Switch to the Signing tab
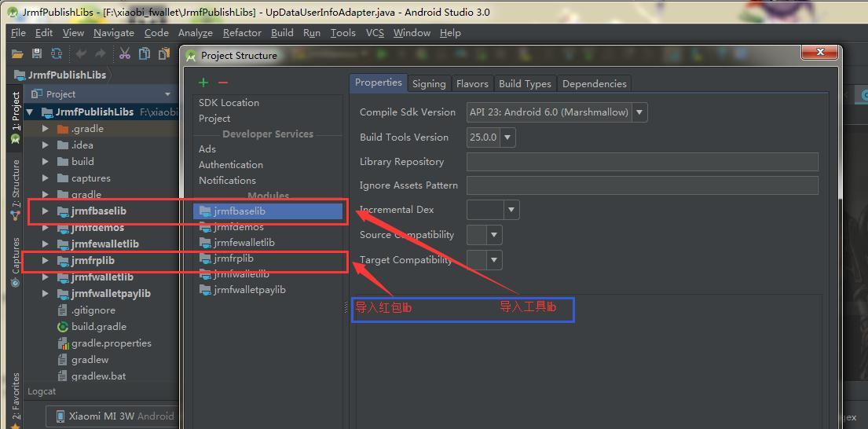The height and width of the screenshot is (429, 868). [x=429, y=83]
